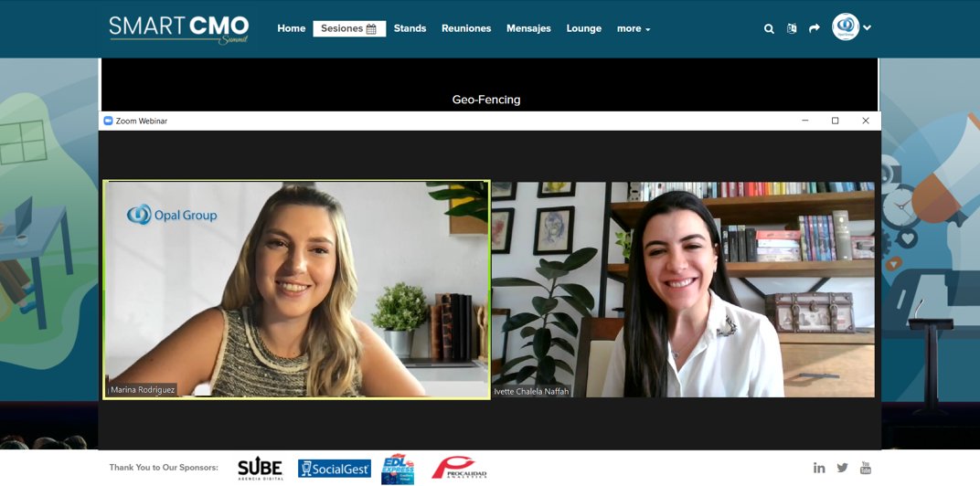Click the share arrow icon
This screenshot has width=980, height=486.
pyautogui.click(x=814, y=28)
